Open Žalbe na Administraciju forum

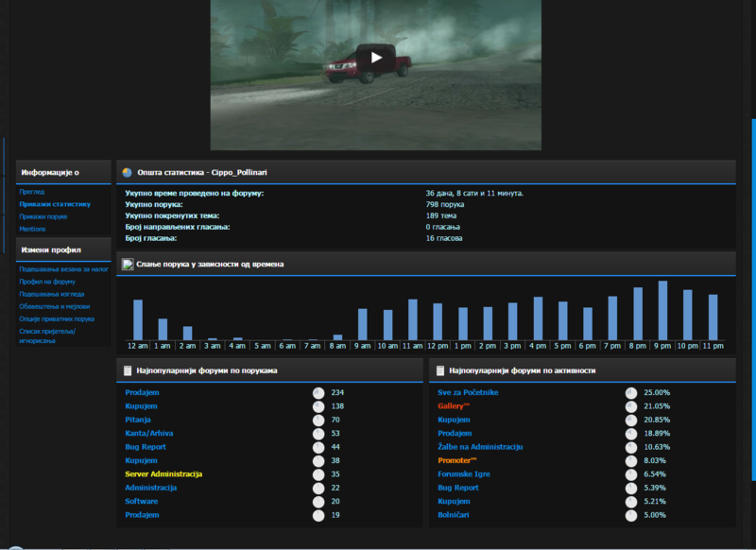(x=480, y=447)
